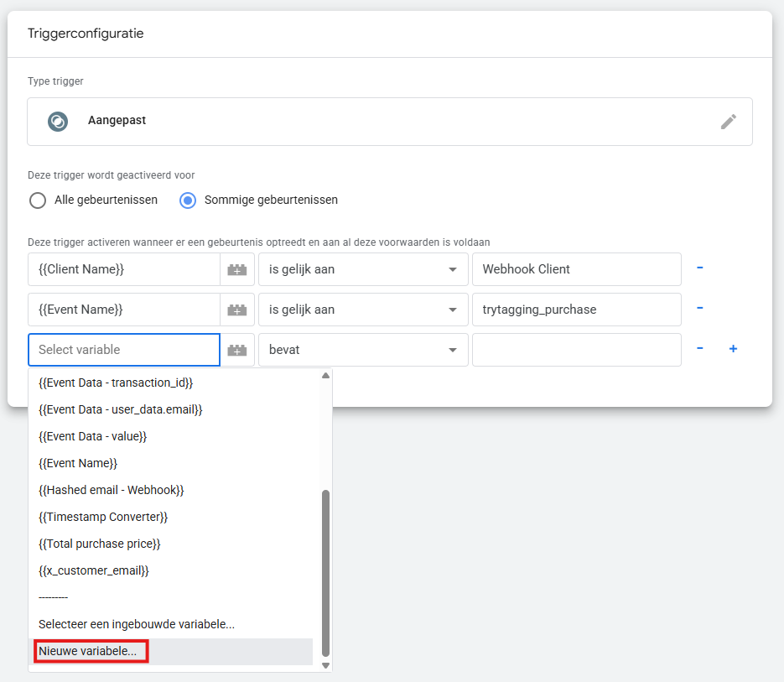Screen dimensions: 784x682
Task: Click the variable list scrollbar thumb
Action: click(326, 570)
